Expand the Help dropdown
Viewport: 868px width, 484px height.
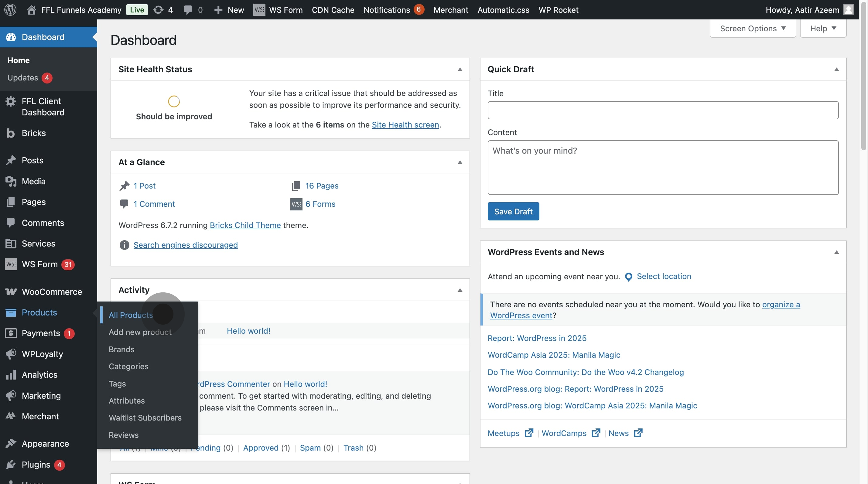click(x=823, y=28)
